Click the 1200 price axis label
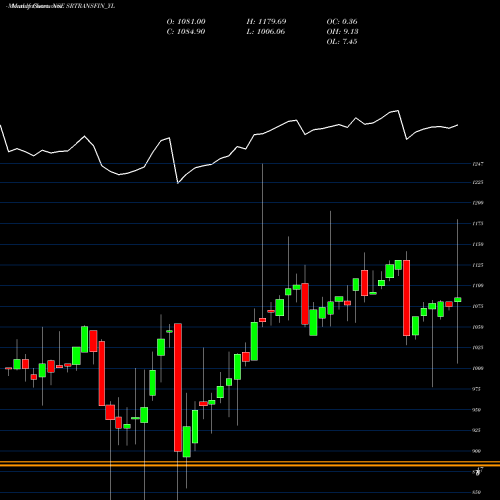Viewport: 500px width, 500px height. point(478,203)
